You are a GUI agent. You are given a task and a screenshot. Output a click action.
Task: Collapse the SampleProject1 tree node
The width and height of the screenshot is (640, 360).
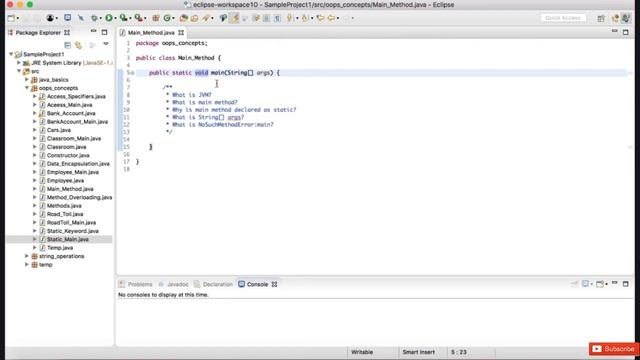pyautogui.click(x=11, y=54)
